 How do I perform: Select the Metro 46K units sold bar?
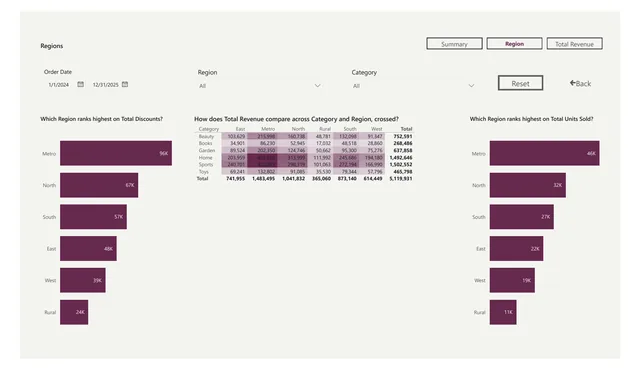(x=544, y=153)
